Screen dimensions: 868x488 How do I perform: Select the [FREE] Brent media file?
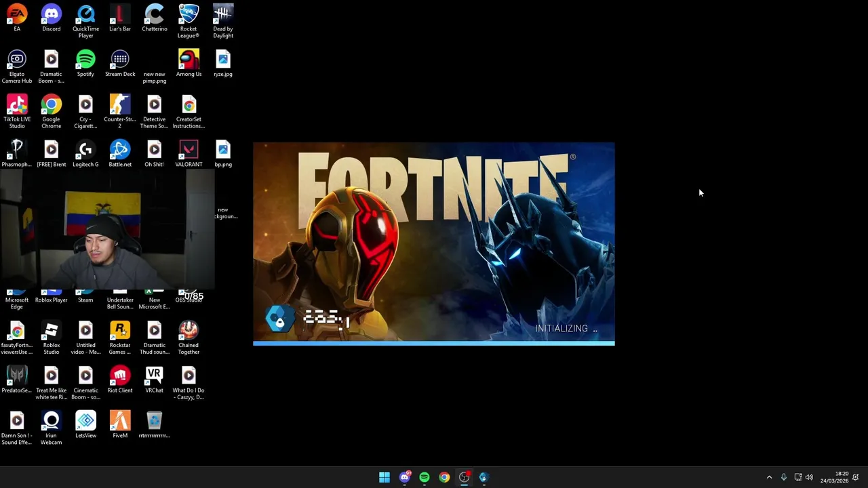[x=52, y=154]
